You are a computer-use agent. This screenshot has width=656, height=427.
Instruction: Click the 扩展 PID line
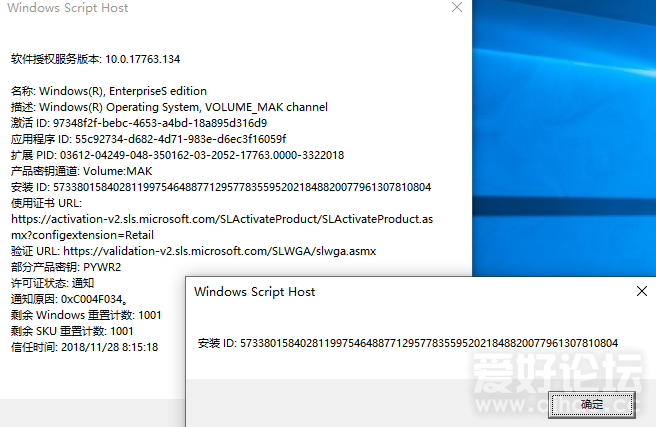[177, 155]
